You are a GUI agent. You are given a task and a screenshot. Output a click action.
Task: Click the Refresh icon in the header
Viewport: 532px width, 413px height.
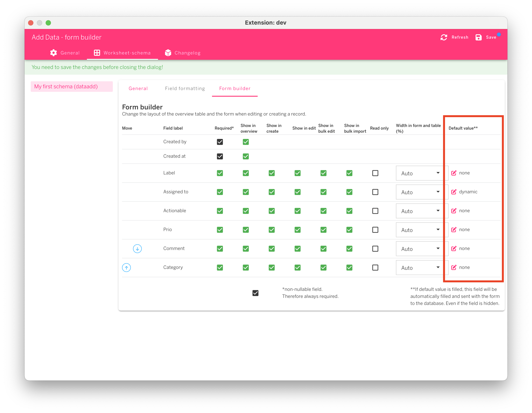(444, 37)
